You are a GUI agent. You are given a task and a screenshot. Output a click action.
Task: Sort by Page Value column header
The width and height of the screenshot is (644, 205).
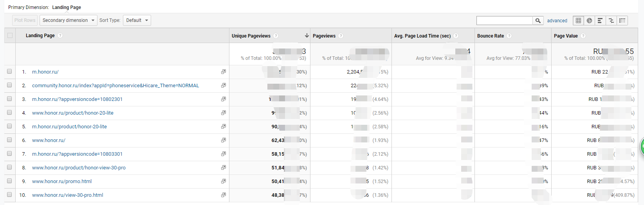pos(566,36)
